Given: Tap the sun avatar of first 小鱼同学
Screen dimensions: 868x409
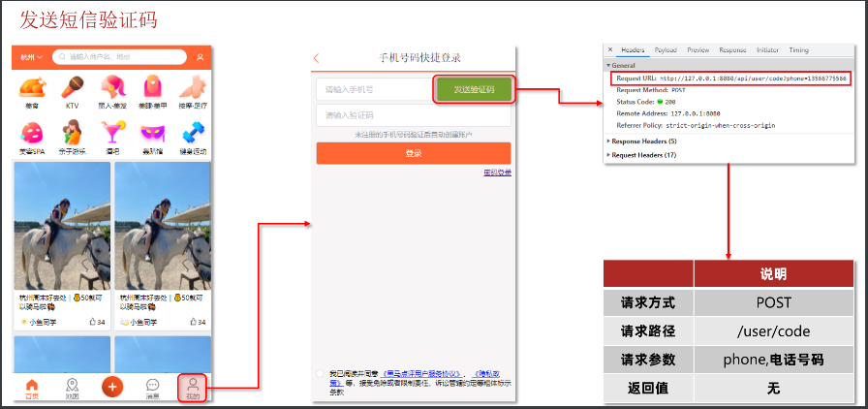Looking at the screenshot, I should click(24, 322).
